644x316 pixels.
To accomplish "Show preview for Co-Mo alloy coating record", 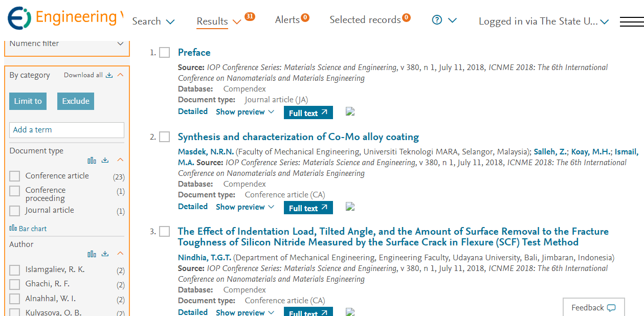I will pyautogui.click(x=245, y=207).
